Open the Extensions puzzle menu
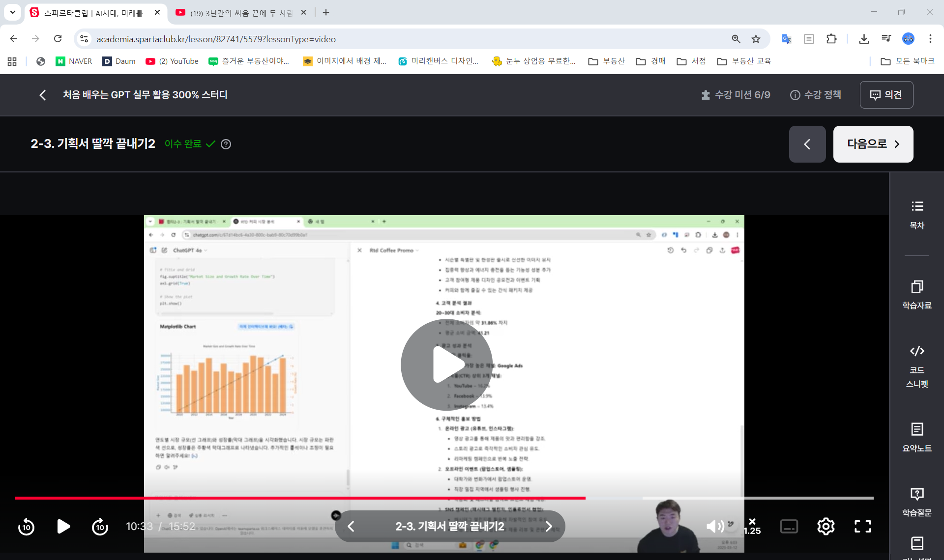The image size is (944, 560). [831, 39]
